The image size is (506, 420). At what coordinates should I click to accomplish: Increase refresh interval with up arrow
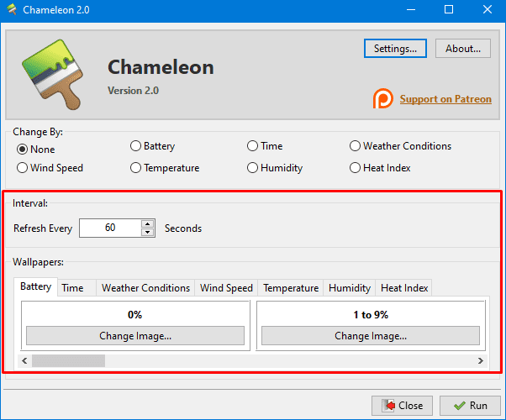147,224
